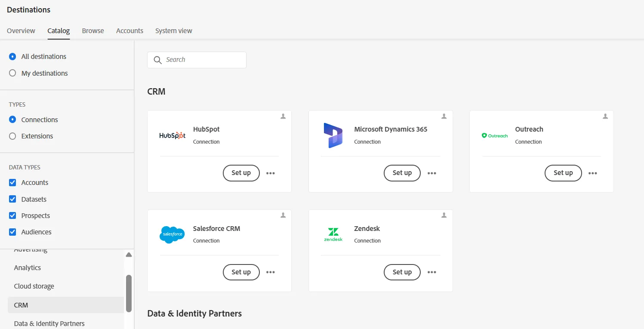Click the Zendesk logo icon

point(333,234)
